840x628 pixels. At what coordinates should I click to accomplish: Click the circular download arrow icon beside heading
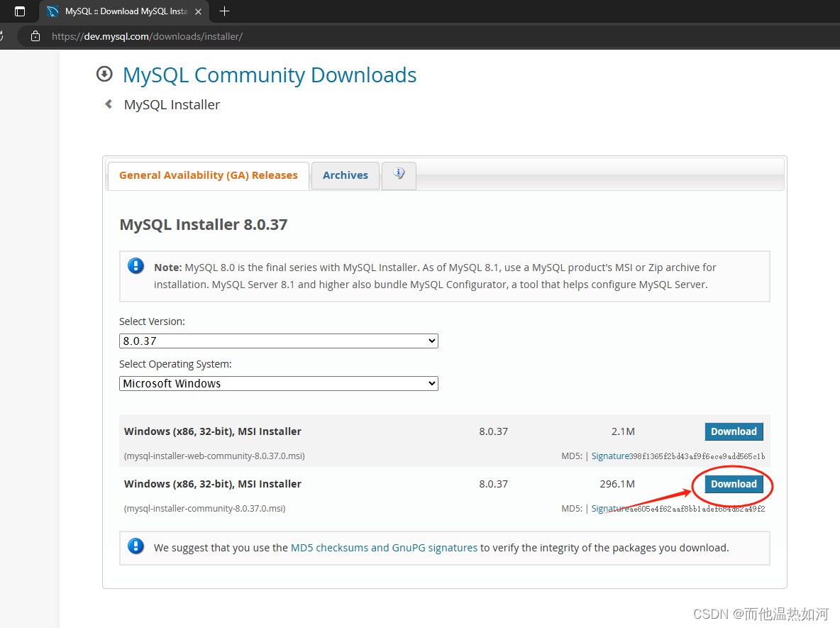[104, 73]
